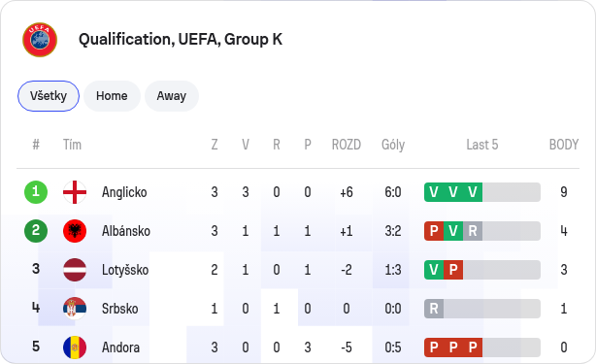Click the Srbsko team name
596x364 pixels.
[119, 309]
